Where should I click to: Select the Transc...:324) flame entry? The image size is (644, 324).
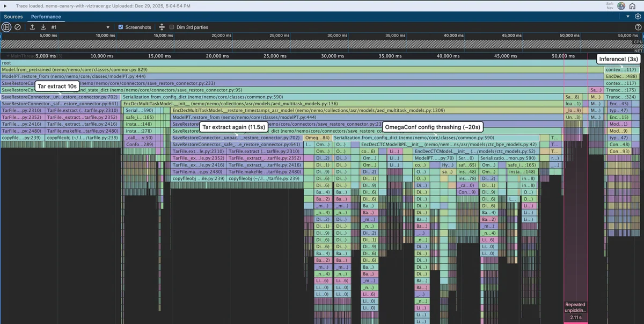coord(621,97)
